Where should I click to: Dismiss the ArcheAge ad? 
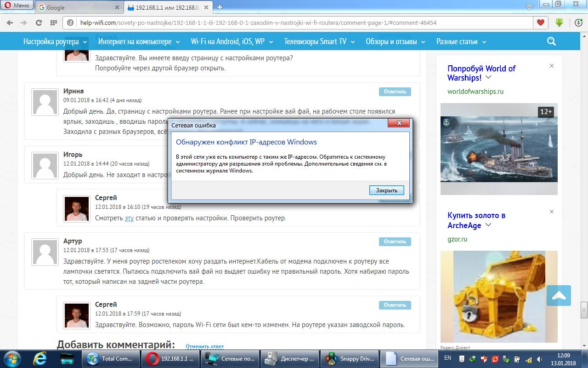(552, 212)
